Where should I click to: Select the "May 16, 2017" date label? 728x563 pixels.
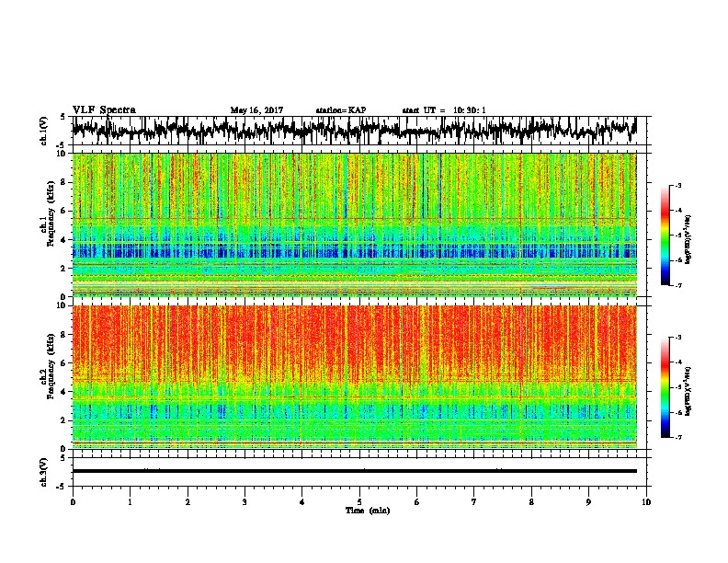click(256, 110)
